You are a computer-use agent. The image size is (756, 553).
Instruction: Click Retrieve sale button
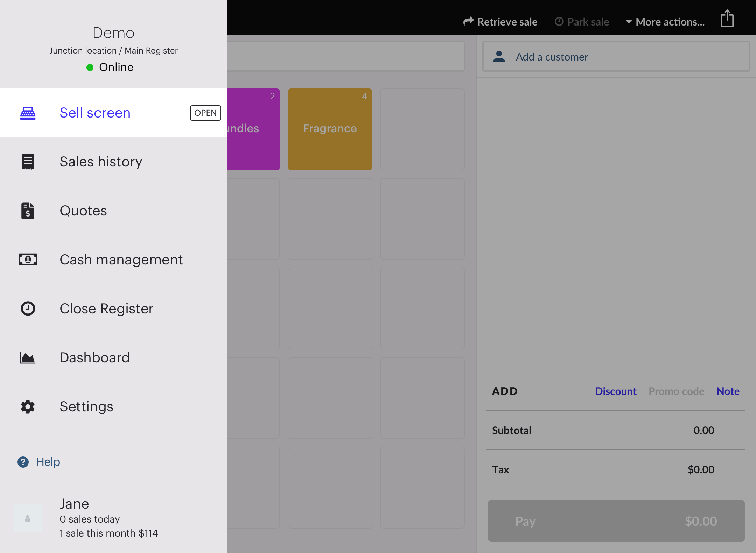click(x=500, y=22)
